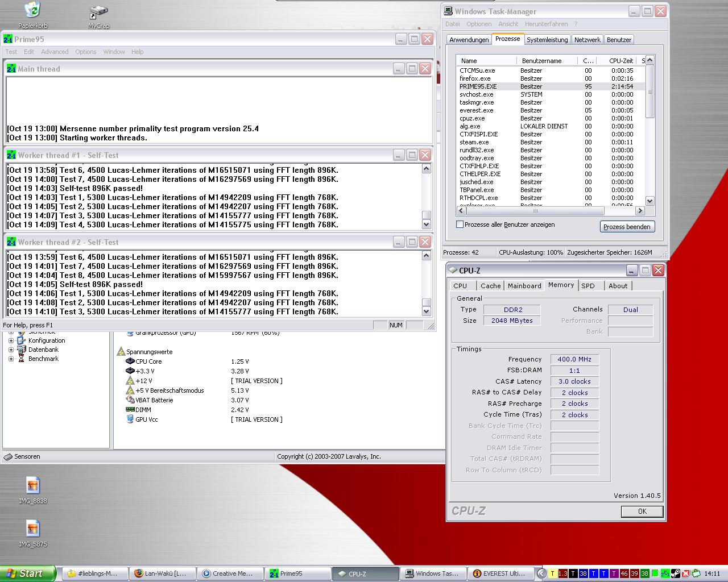The width and height of the screenshot is (728, 582).
Task: Click the Steam tray icon
Action: [676, 573]
